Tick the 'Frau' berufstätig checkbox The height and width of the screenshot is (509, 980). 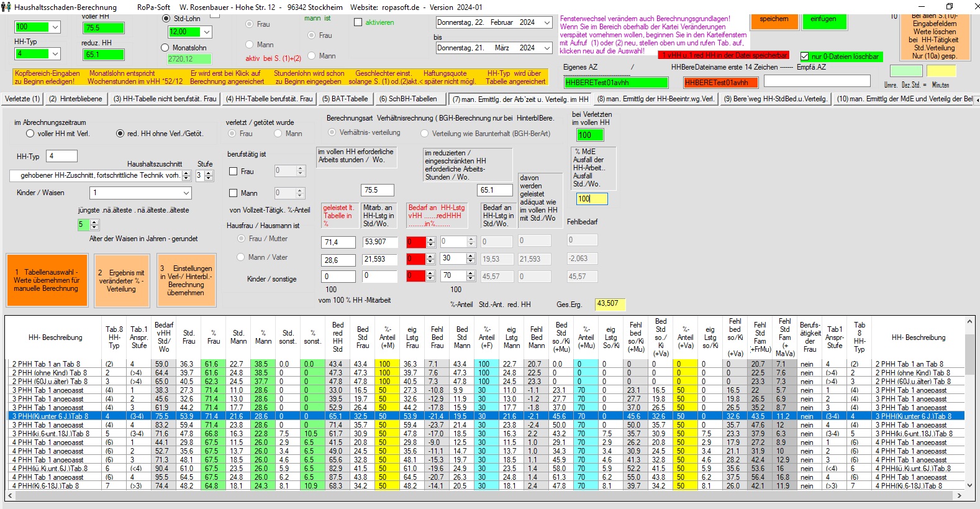234,172
